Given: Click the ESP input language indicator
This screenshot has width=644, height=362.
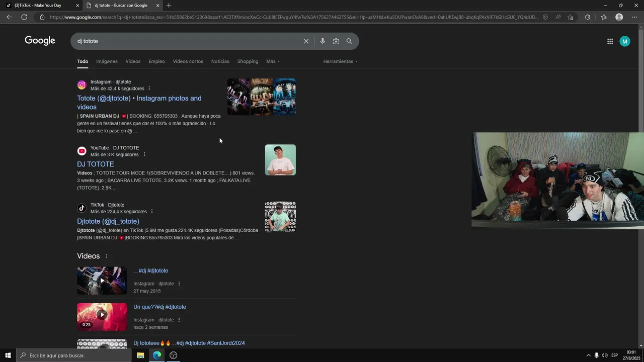Looking at the screenshot, I should (x=614, y=355).
